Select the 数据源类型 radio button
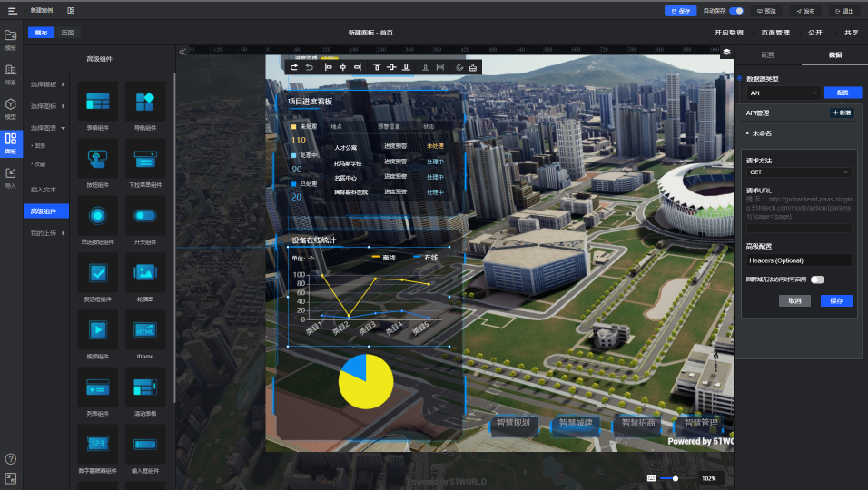The height and width of the screenshot is (490, 868). coord(740,79)
